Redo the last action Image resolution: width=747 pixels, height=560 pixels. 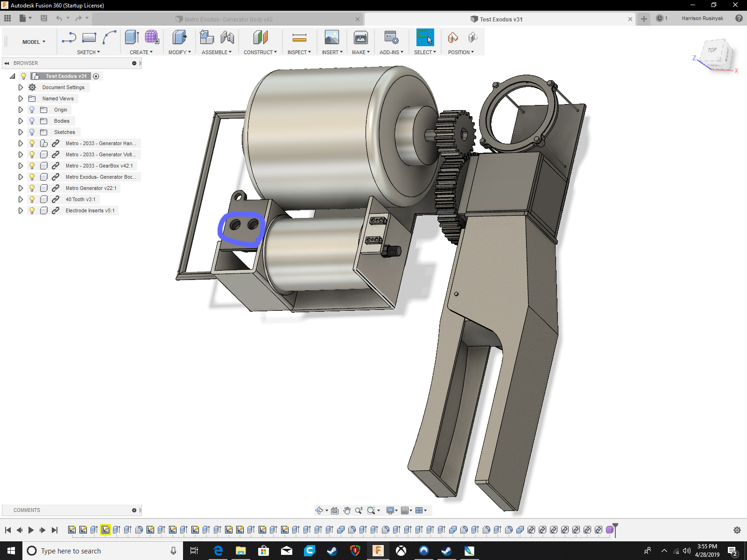[x=78, y=18]
